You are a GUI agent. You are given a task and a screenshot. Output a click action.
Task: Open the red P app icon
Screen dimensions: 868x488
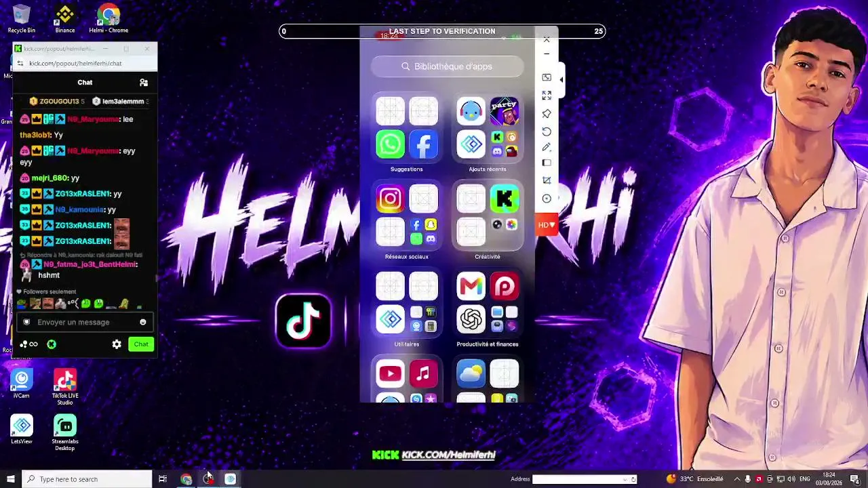pyautogui.click(x=505, y=286)
